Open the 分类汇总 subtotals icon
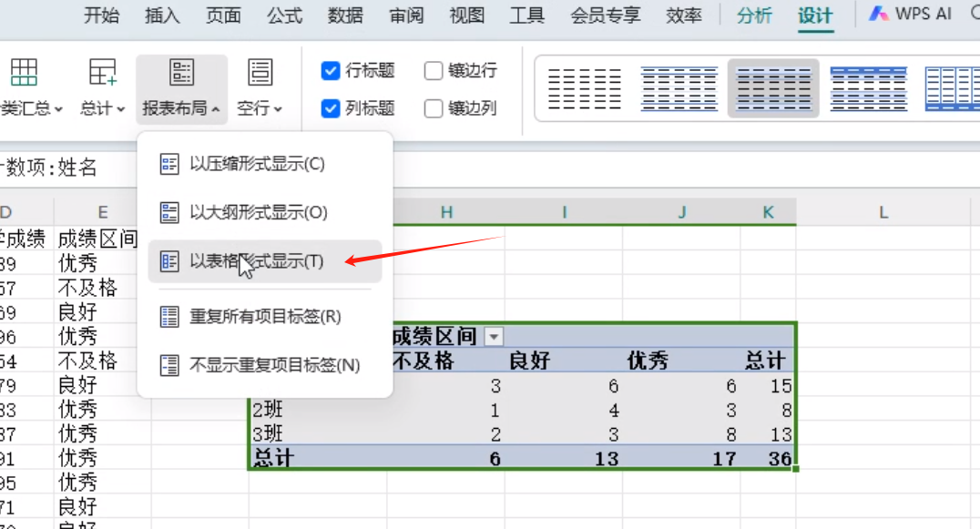Viewport: 980px width, 529px height. click(x=24, y=73)
